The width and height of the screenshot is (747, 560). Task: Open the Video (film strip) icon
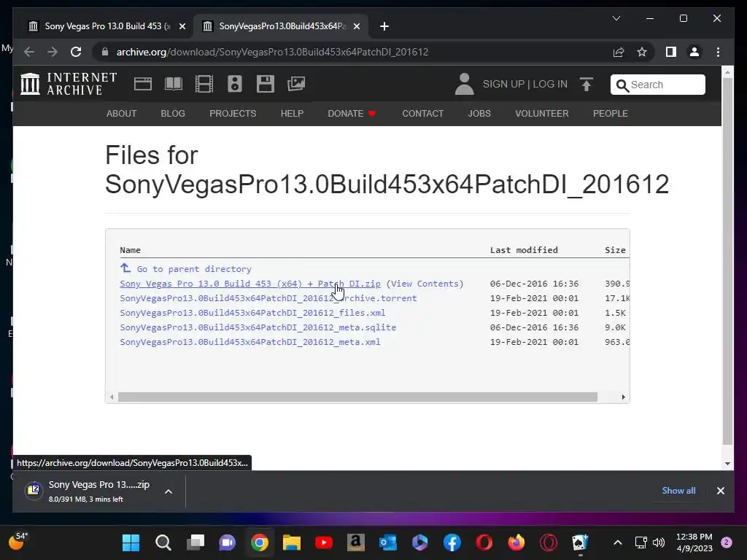point(204,84)
